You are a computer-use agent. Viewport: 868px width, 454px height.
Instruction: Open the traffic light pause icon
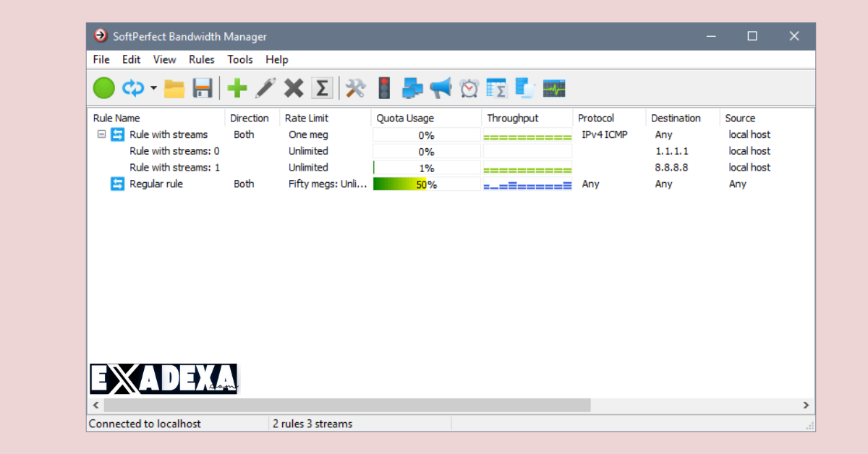pyautogui.click(x=384, y=87)
